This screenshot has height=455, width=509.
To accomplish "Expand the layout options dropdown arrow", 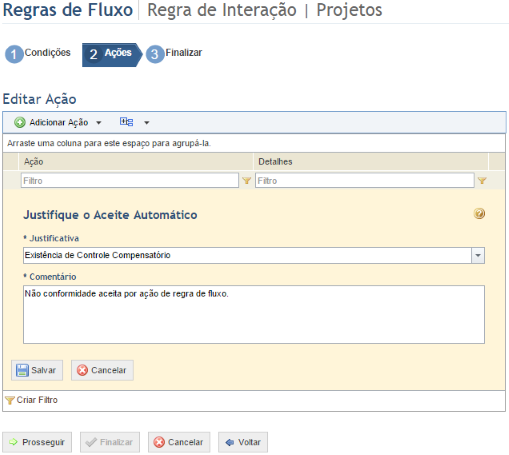I will coord(147,123).
